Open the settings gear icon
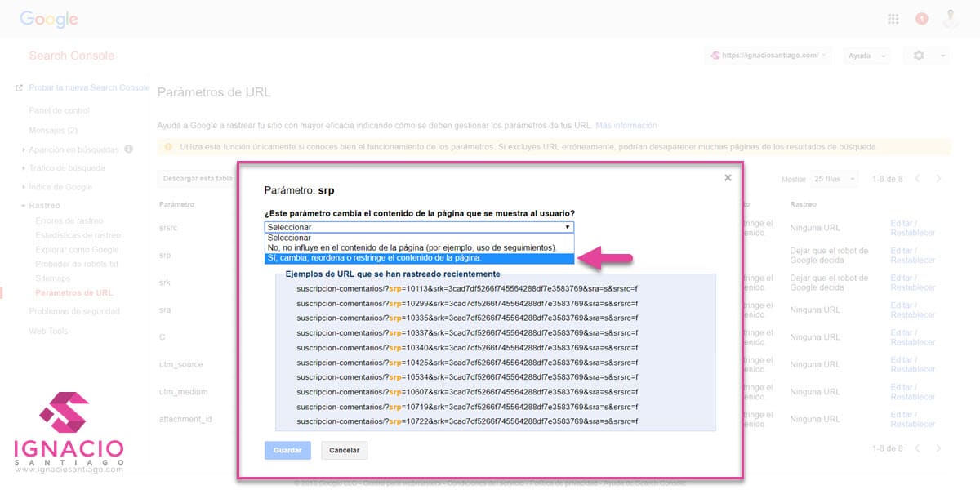Image resolution: width=980 pixels, height=490 pixels. tap(919, 56)
